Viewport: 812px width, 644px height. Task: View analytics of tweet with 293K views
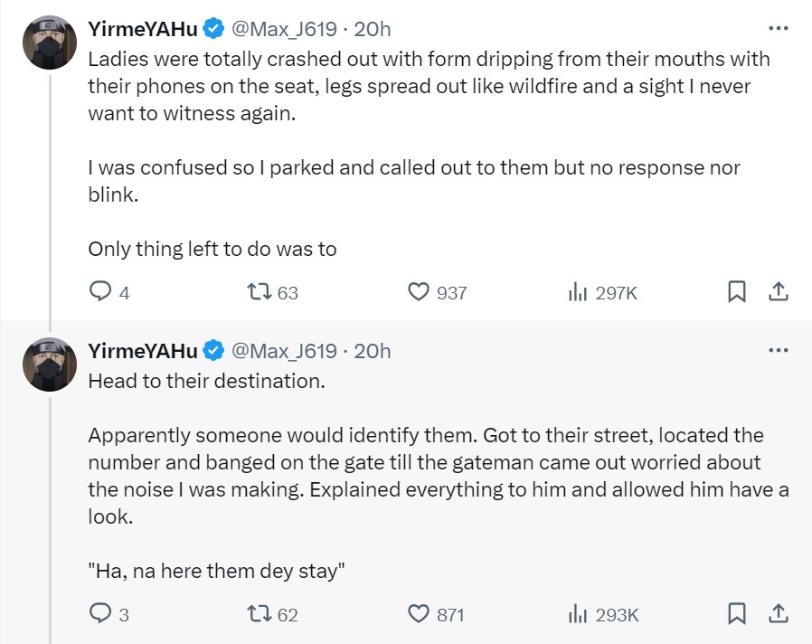click(578, 614)
